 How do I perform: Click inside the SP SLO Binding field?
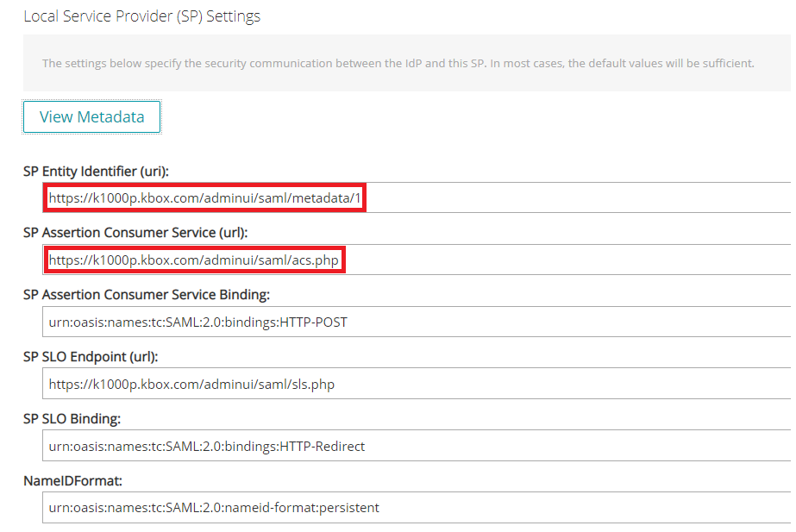click(417, 446)
